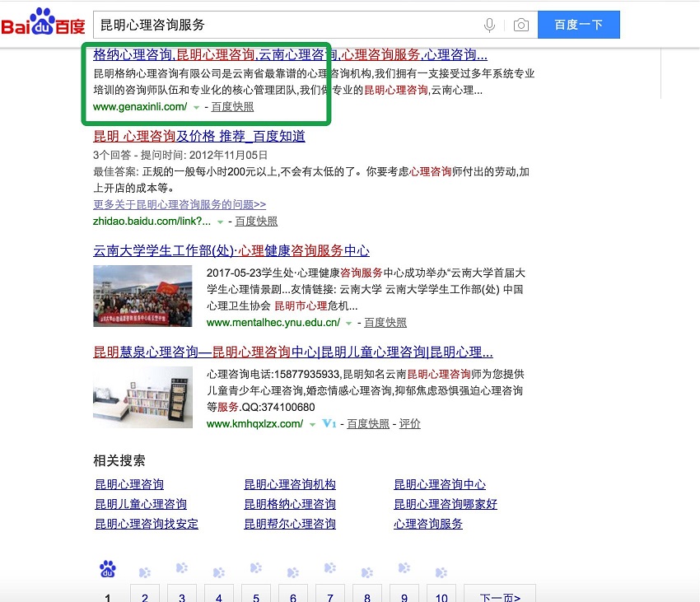Open 昆明 心理咨询及价格 百度知道 result
This screenshot has height=602, width=700.
pyautogui.click(x=199, y=136)
